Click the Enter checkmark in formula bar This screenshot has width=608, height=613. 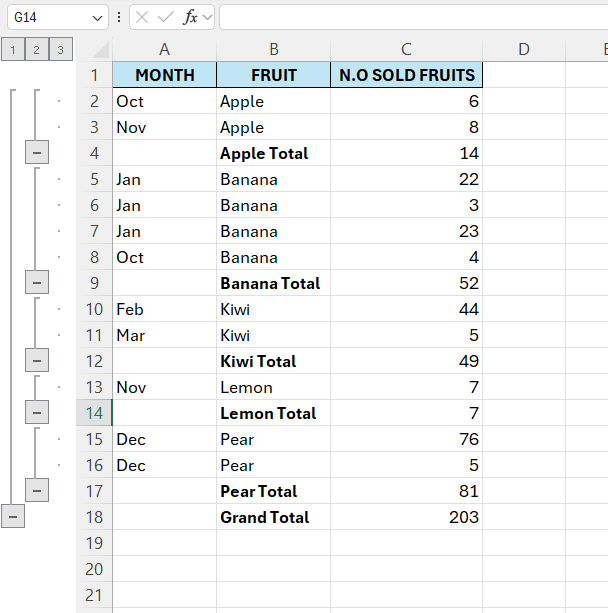pyautogui.click(x=166, y=17)
